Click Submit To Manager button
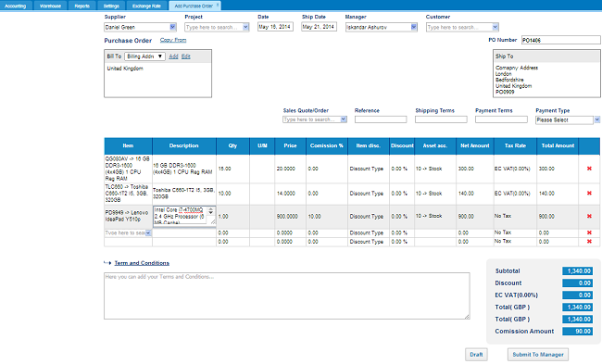The image size is (602, 364). pos(538,355)
